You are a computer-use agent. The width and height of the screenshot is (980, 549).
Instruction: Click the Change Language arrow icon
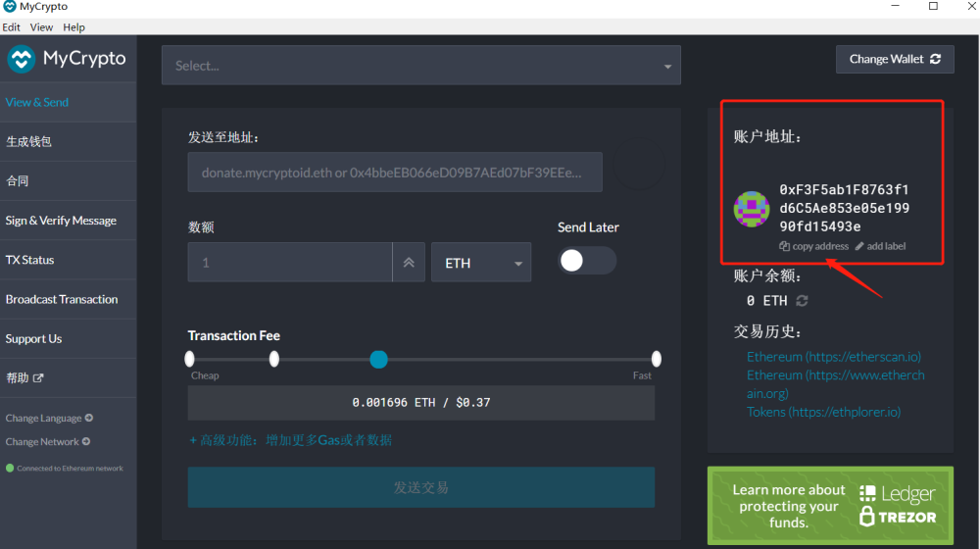pyautogui.click(x=89, y=418)
